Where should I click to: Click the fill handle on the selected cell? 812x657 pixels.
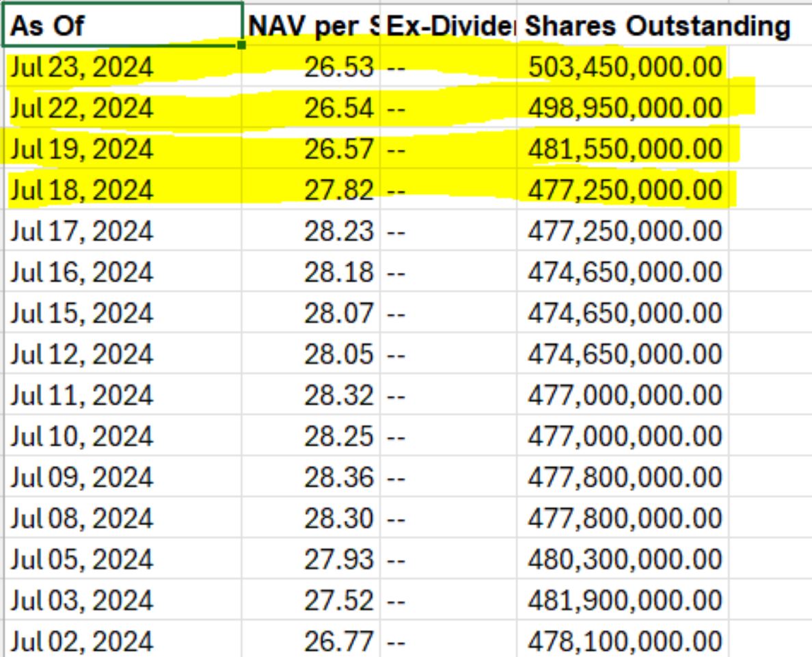241,45
